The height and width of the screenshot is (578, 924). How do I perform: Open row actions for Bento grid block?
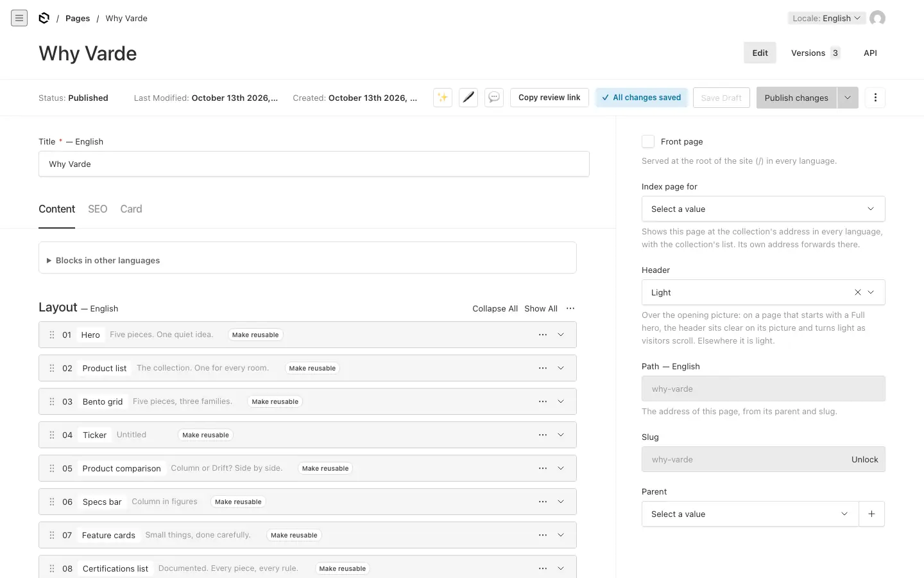(543, 401)
